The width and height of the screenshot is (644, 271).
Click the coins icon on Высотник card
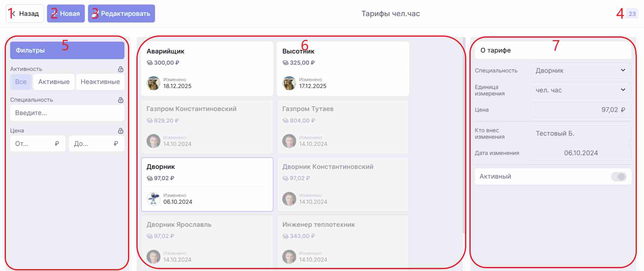pos(285,63)
